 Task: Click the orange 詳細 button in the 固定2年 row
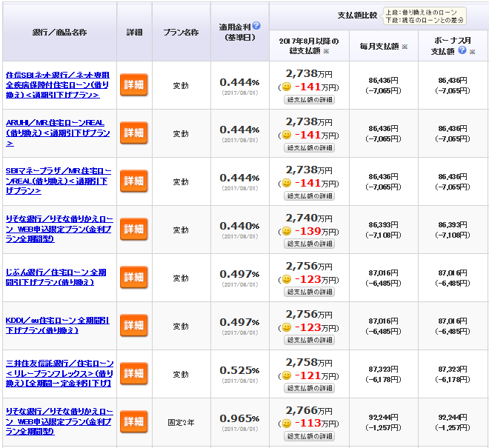(134, 421)
